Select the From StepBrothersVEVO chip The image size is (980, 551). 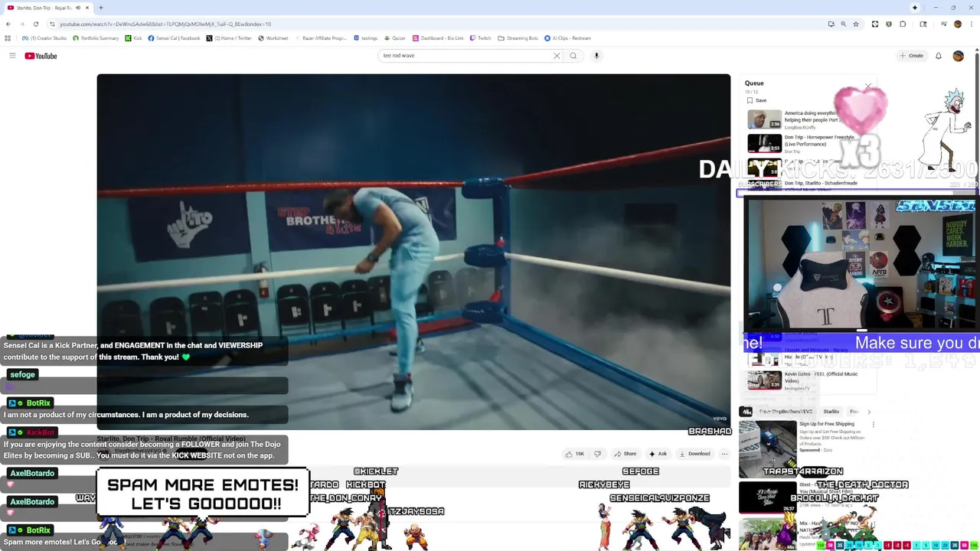786,412
